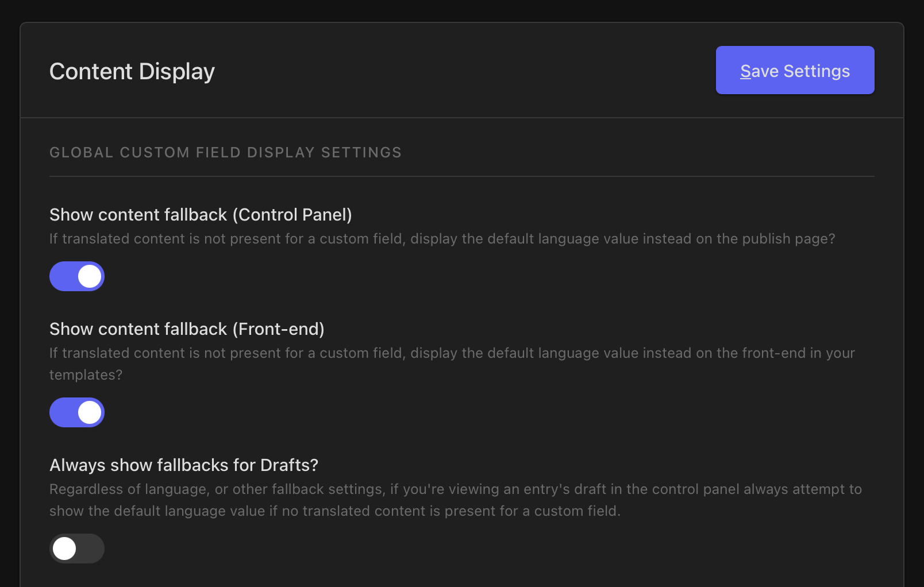Select the Content Display heading
The image size is (924, 587).
click(132, 71)
